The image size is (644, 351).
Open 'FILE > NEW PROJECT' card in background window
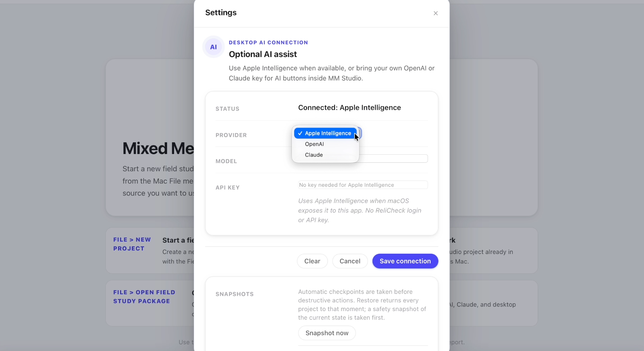(150, 250)
